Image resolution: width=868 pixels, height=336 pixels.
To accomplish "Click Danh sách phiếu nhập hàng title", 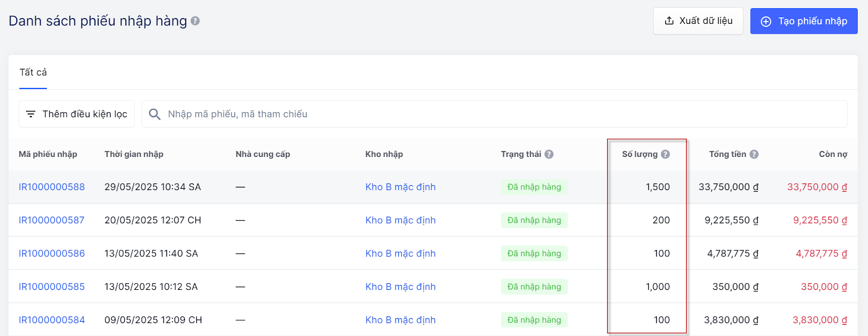I will pos(98,21).
